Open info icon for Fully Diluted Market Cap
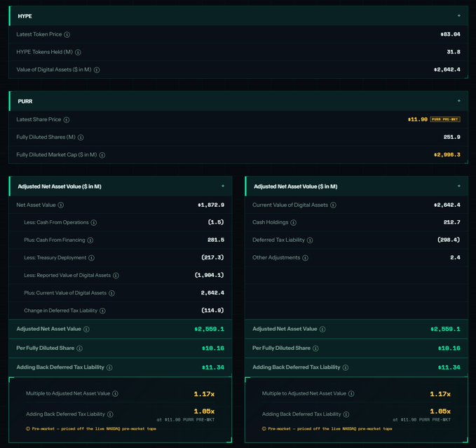 pos(102,155)
